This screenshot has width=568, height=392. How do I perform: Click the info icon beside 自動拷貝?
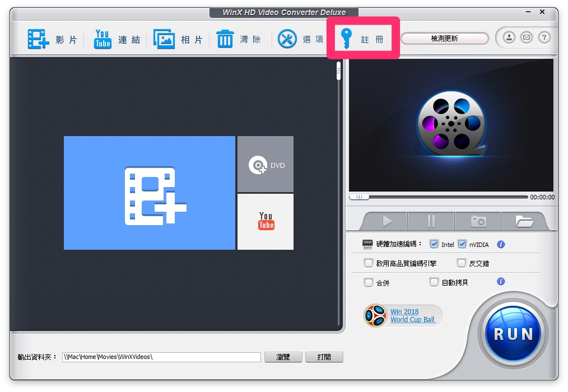pyautogui.click(x=501, y=282)
